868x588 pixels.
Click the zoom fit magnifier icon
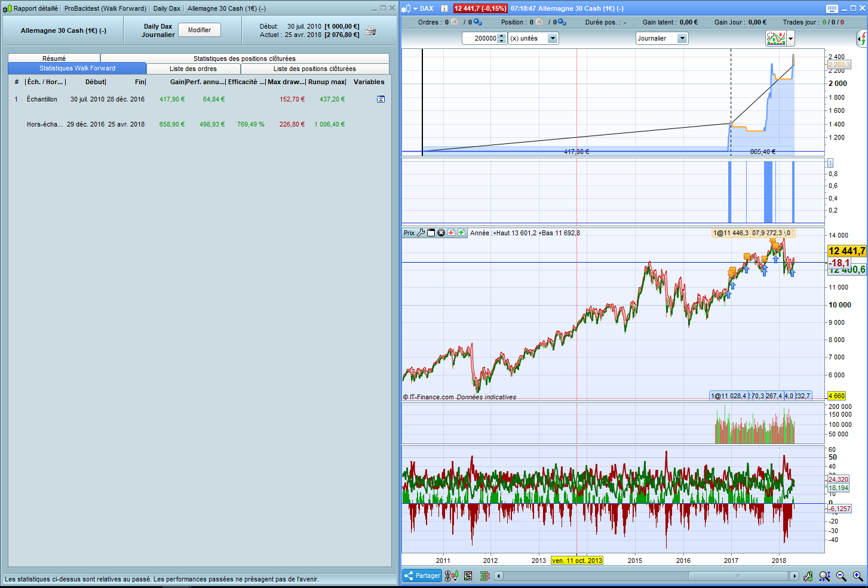pyautogui.click(x=825, y=576)
